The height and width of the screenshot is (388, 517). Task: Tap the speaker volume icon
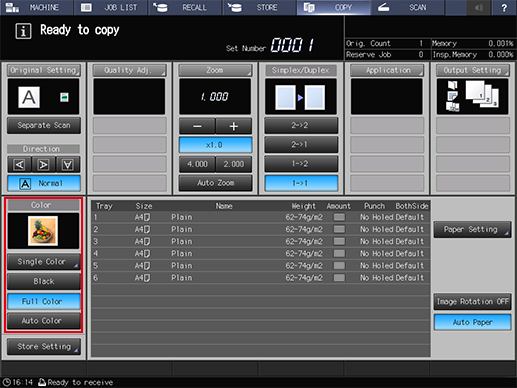coord(479,7)
